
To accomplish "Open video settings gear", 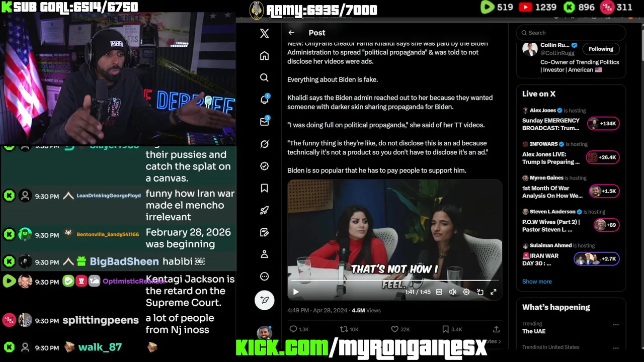I will 466,292.
